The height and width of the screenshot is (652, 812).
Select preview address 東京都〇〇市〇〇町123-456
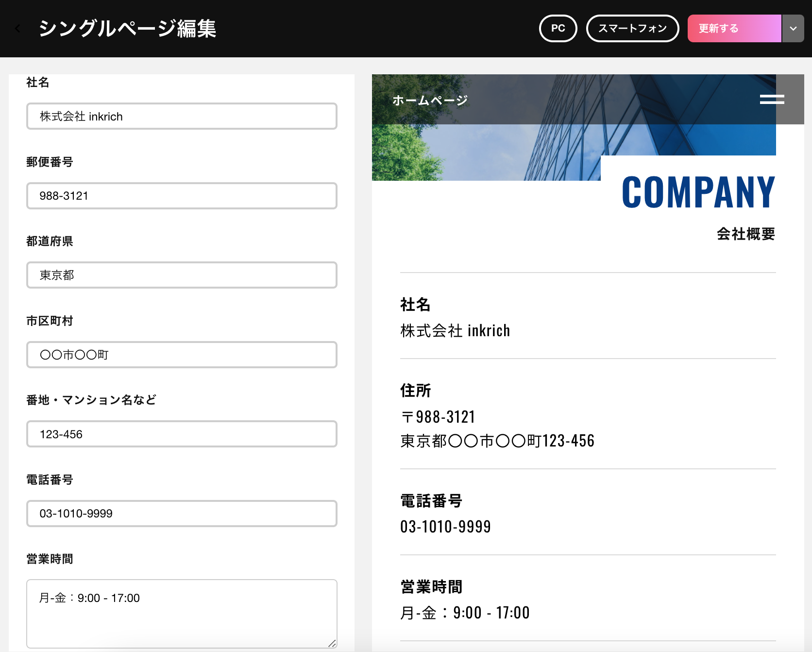click(x=497, y=441)
